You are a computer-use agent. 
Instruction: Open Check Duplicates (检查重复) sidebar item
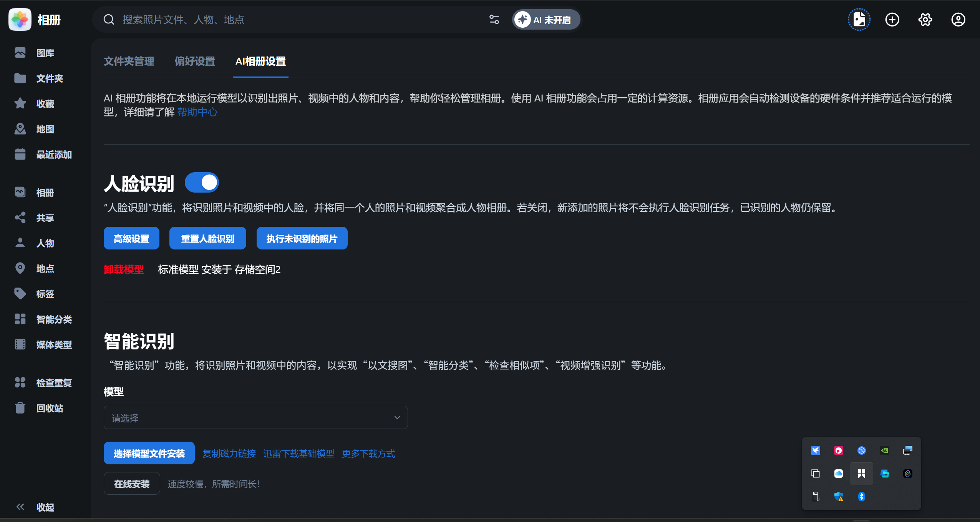pos(53,383)
